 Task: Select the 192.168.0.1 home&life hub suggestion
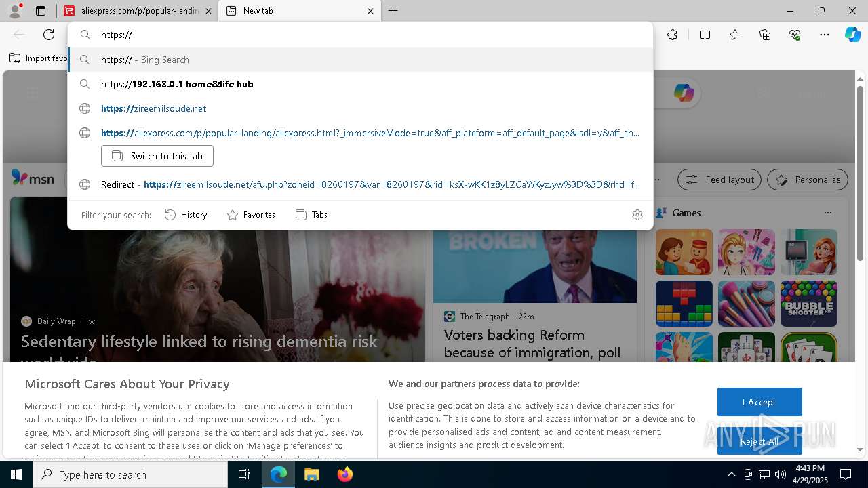pyautogui.click(x=360, y=84)
